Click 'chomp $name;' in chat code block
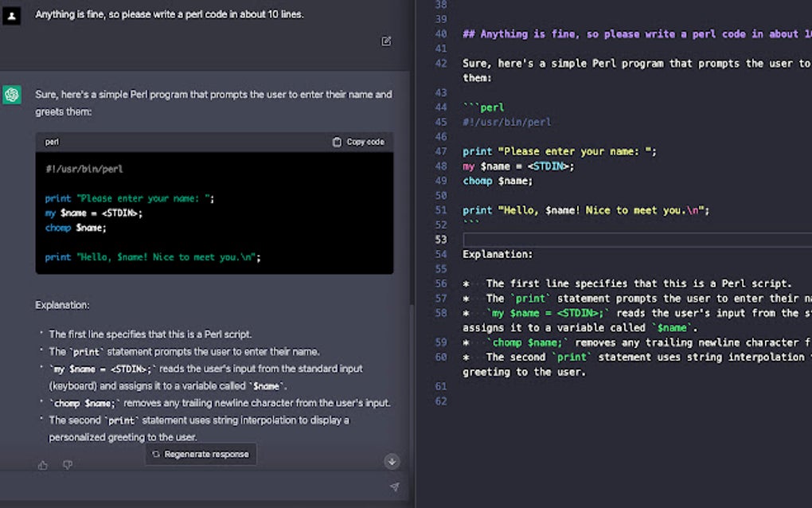Image resolution: width=812 pixels, height=508 pixels. 76,228
